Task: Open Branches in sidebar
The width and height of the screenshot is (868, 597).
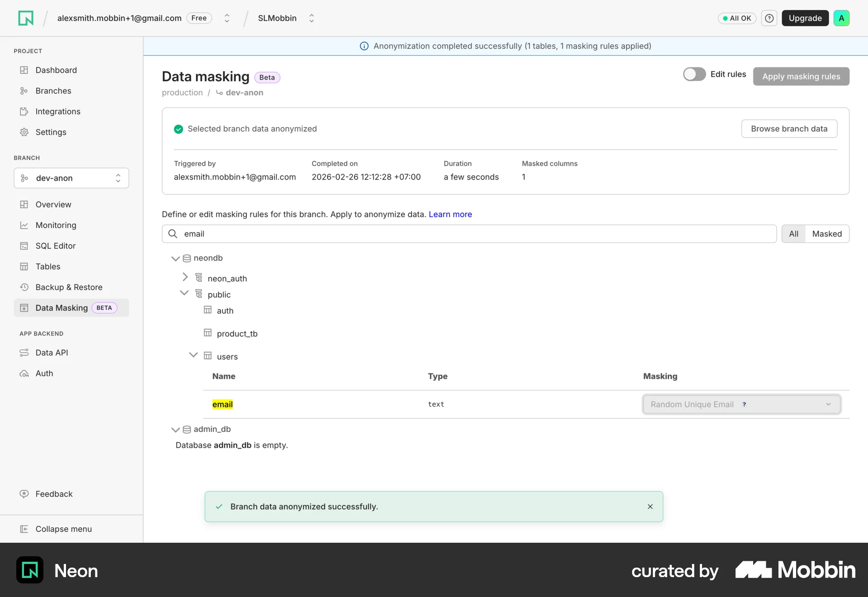Action: pos(71,91)
